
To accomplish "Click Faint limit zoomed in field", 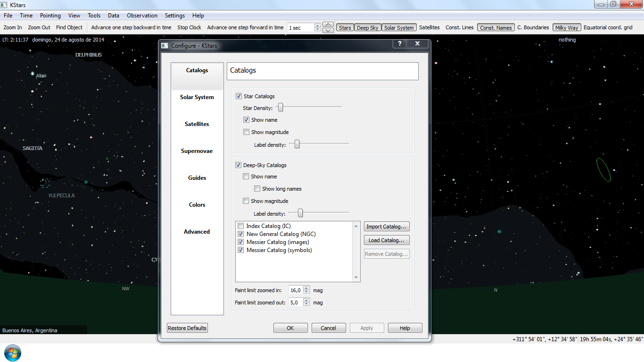I will pyautogui.click(x=296, y=290).
